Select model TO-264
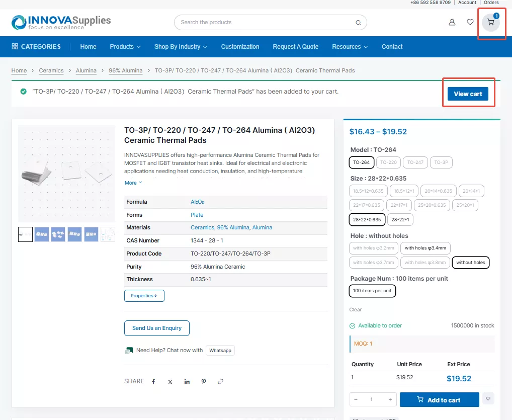 (362, 162)
